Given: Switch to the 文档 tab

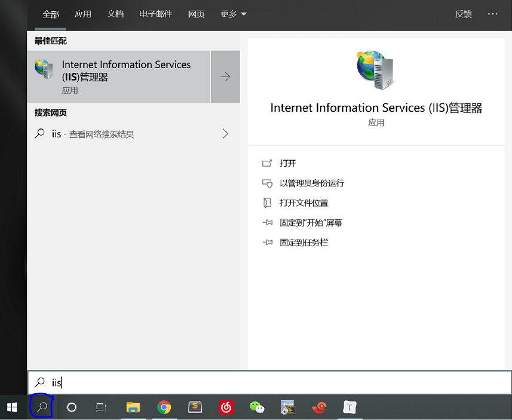Looking at the screenshot, I should coord(115,14).
